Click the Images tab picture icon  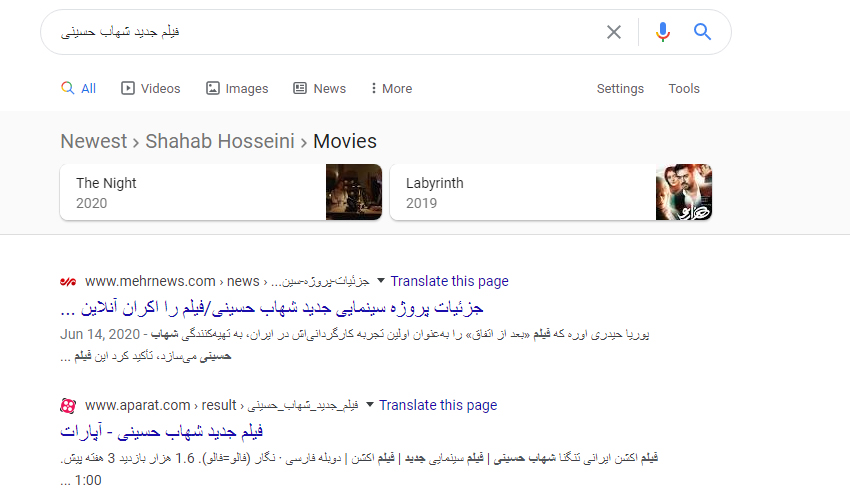tap(212, 88)
